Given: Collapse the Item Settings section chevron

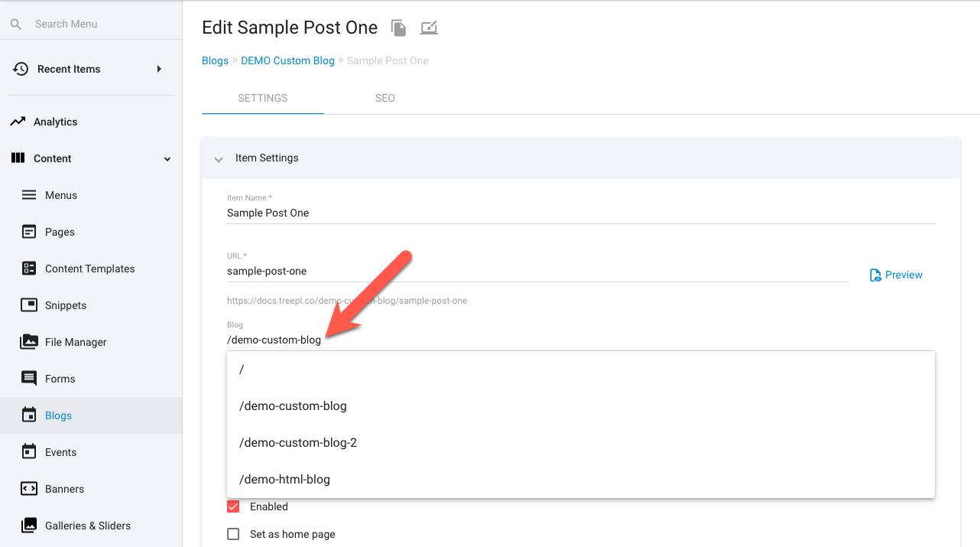Looking at the screenshot, I should coord(219,159).
